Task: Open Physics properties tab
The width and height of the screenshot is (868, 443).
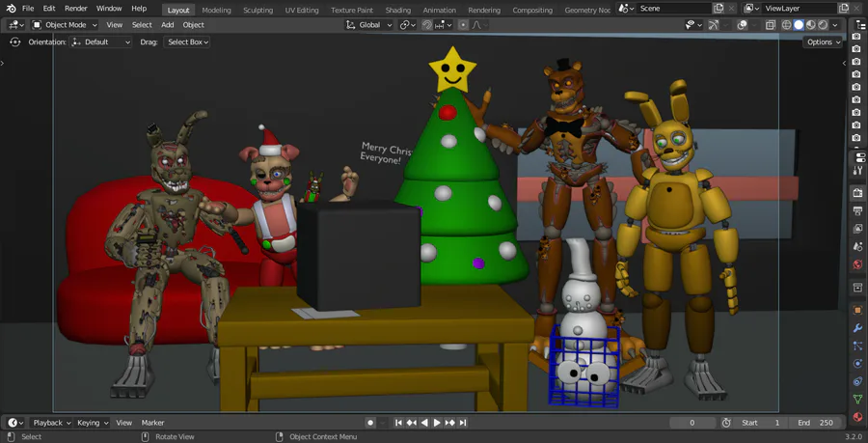Action: [x=858, y=364]
